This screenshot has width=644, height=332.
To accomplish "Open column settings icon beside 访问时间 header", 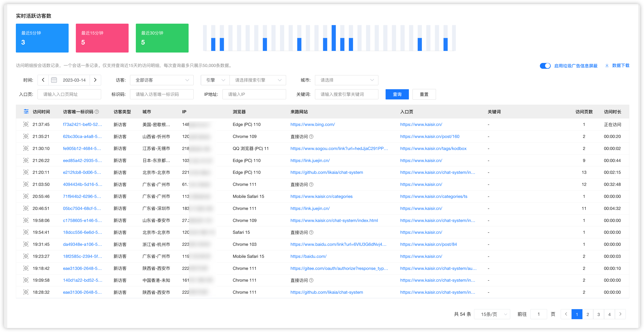I will pos(26,111).
